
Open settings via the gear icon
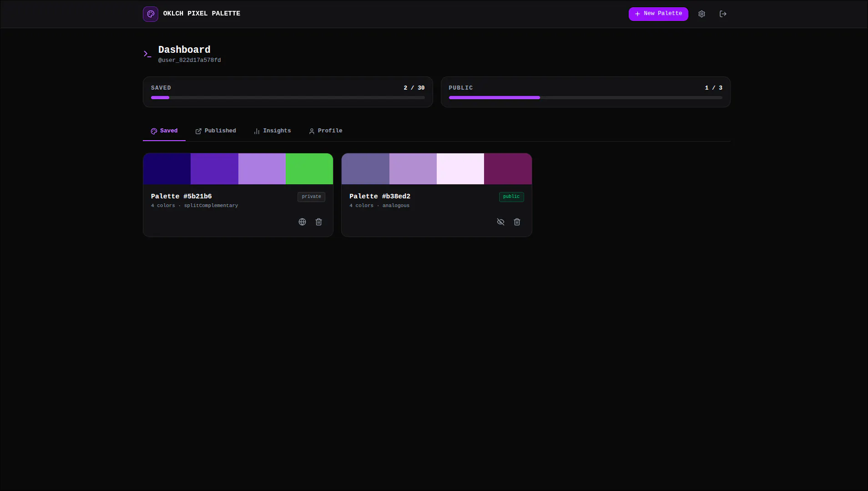tap(701, 14)
